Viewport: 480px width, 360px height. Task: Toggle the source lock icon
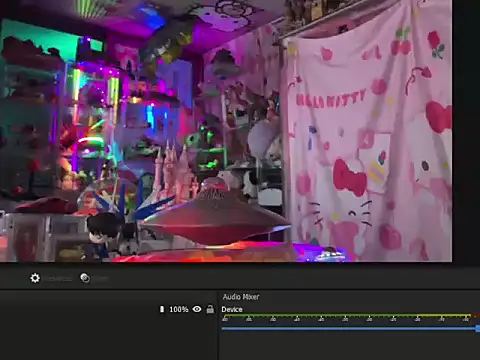pyautogui.click(x=210, y=309)
